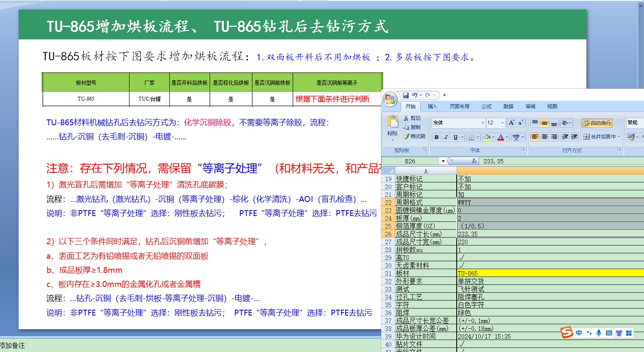Apply cell borders with the border icon
This screenshot has width=644, height=352.
pos(471,137)
